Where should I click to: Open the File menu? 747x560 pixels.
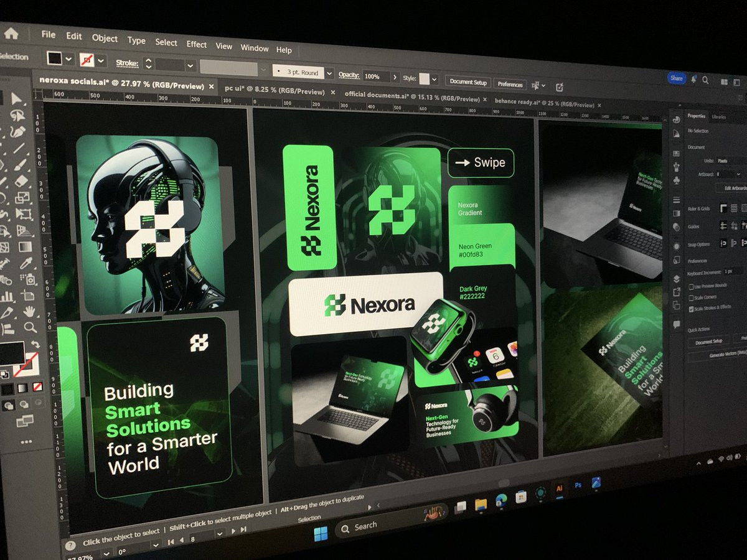(49, 35)
